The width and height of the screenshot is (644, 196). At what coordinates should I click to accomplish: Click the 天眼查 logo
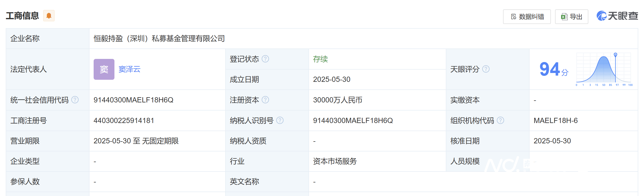point(617,16)
